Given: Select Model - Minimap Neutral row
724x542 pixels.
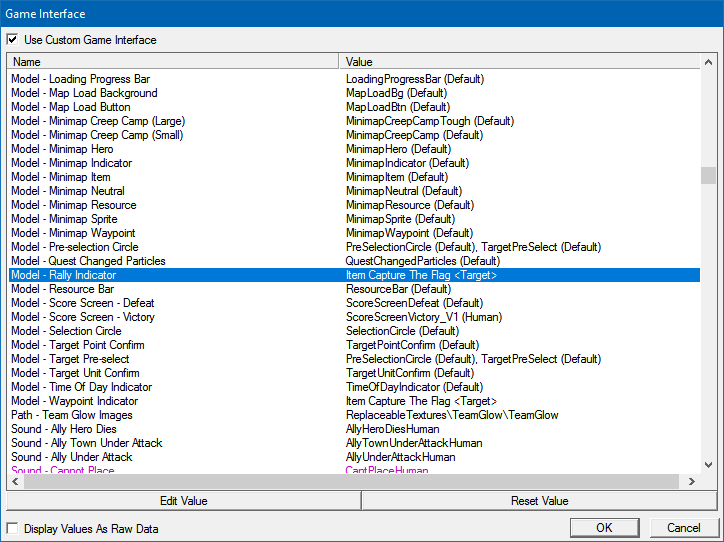Looking at the screenshot, I should point(354,191).
